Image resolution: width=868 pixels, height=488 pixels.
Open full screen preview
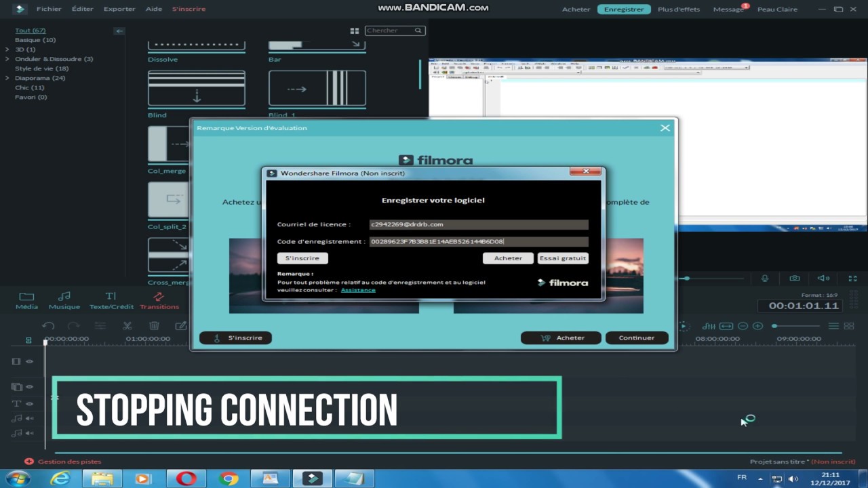(x=853, y=279)
